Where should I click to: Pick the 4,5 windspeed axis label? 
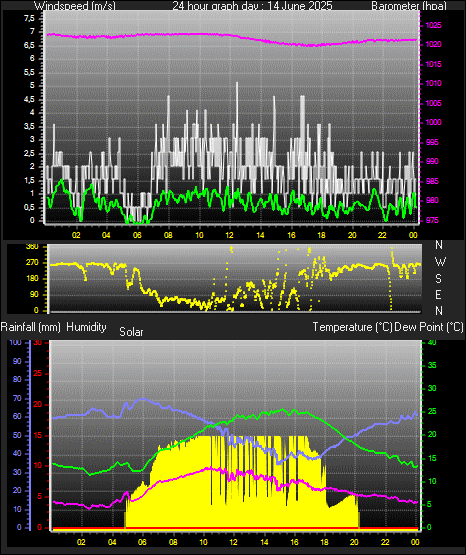29,99
